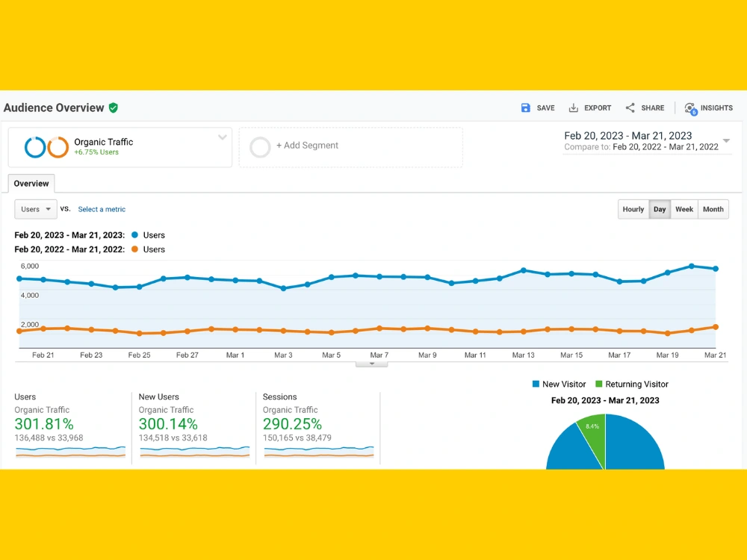The width and height of the screenshot is (747, 560).
Task: Click the orange Organic Traffic donut icon
Action: [58, 147]
